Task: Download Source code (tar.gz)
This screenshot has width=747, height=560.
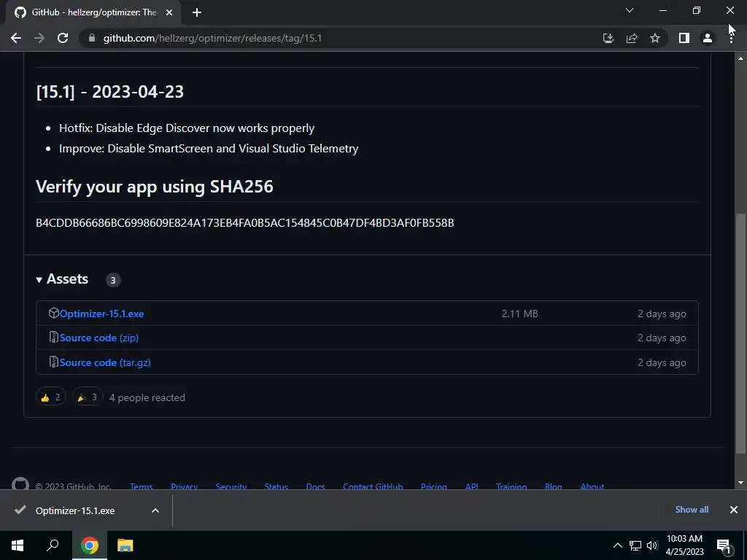Action: point(105,362)
